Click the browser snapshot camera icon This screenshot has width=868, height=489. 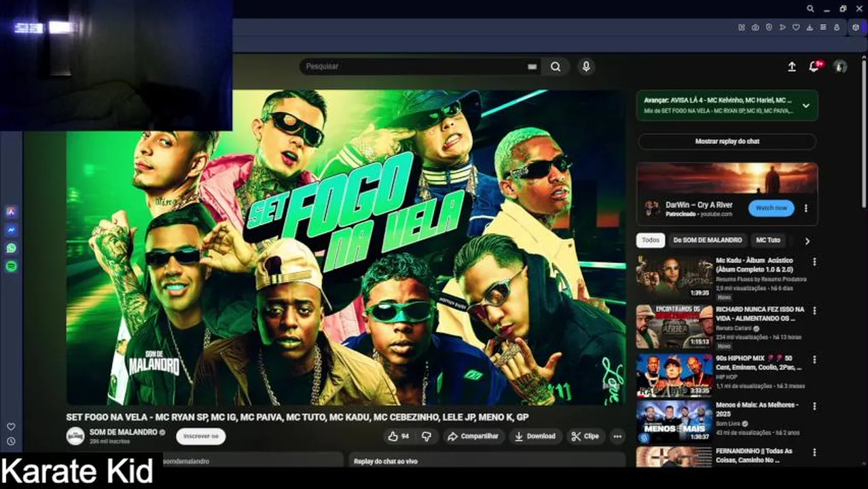(755, 27)
